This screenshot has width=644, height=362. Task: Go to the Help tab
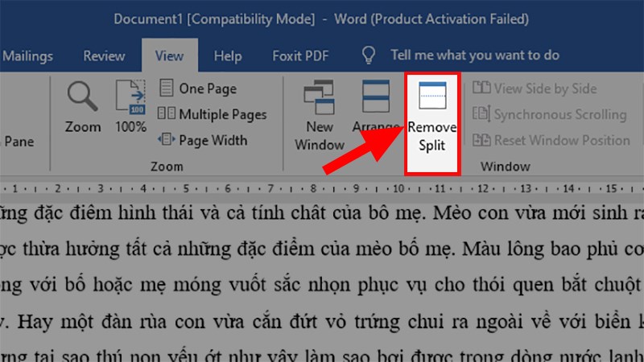[x=228, y=56]
